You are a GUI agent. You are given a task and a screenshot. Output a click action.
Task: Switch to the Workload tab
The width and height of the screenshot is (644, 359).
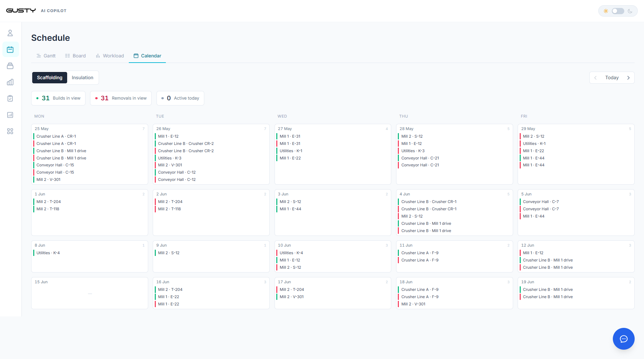pyautogui.click(x=110, y=56)
